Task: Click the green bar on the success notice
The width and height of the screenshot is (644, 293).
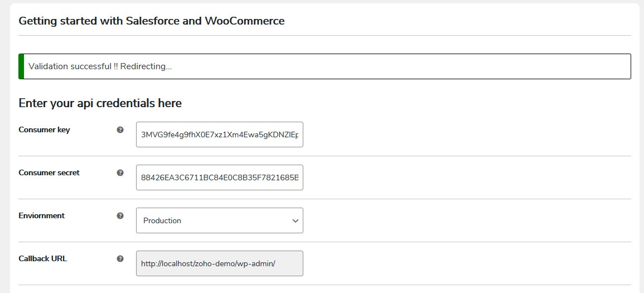Action: (21, 66)
